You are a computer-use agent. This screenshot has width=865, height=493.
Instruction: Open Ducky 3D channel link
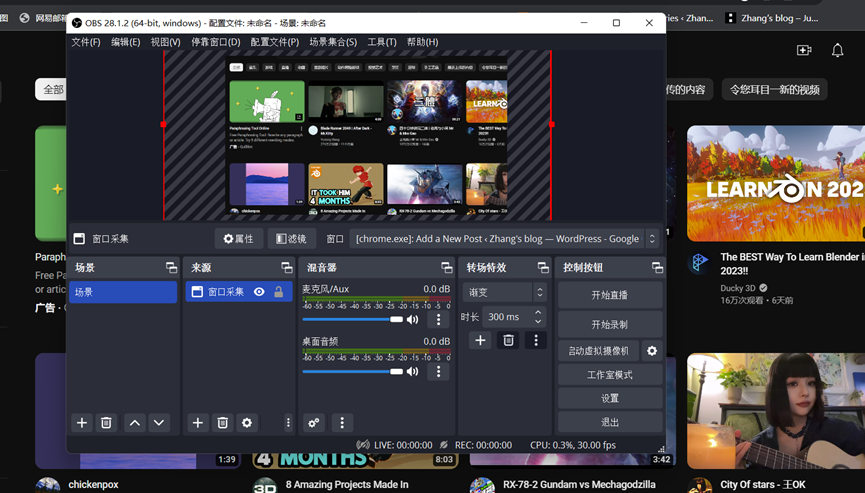pos(738,288)
